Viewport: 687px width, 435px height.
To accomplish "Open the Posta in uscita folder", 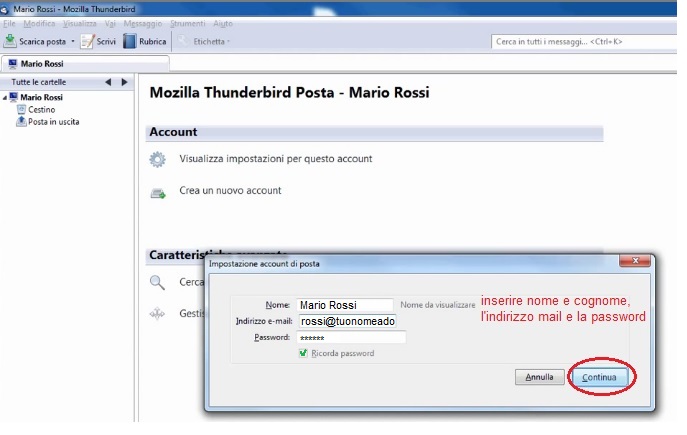I will click(52, 121).
